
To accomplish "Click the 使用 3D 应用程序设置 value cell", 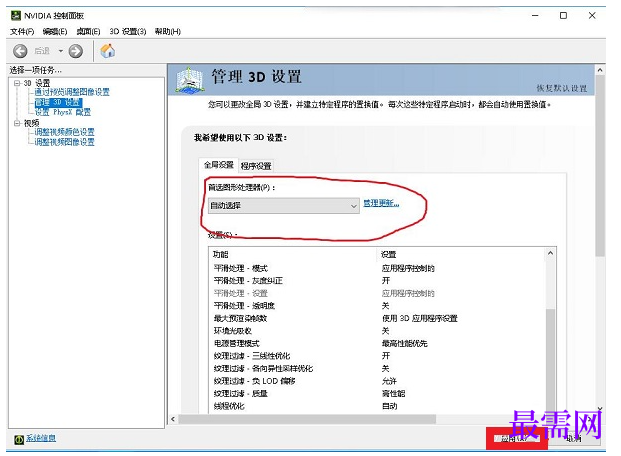I will click(x=420, y=319).
